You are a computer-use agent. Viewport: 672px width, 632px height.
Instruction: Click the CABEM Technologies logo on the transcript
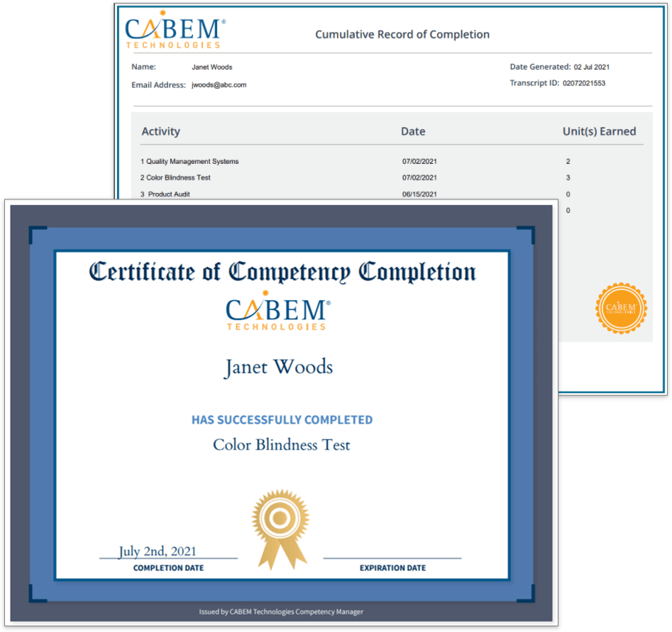click(x=175, y=30)
